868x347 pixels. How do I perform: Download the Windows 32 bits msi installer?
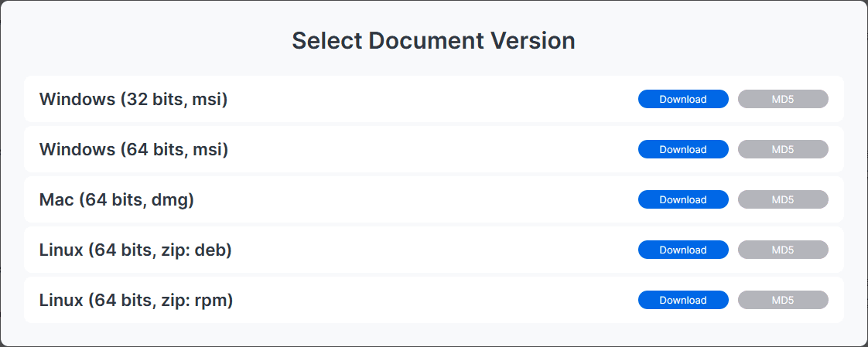pos(683,99)
